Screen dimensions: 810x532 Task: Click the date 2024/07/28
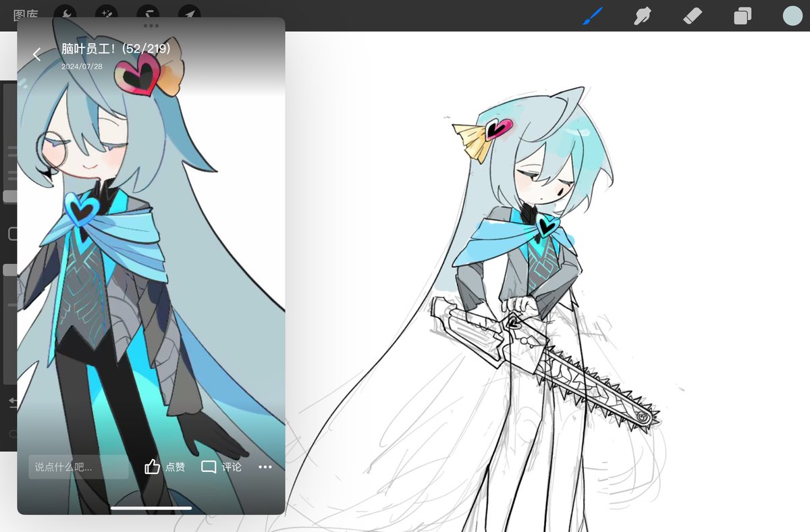[82, 66]
